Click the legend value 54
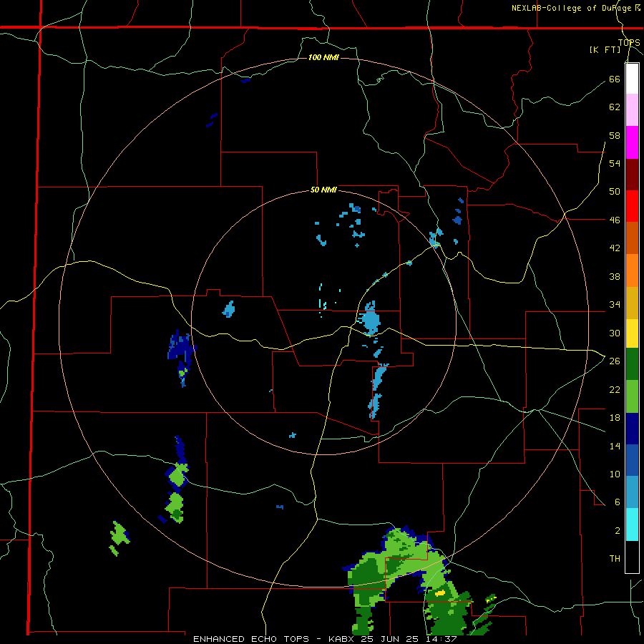The height and width of the screenshot is (644, 644). point(615,163)
